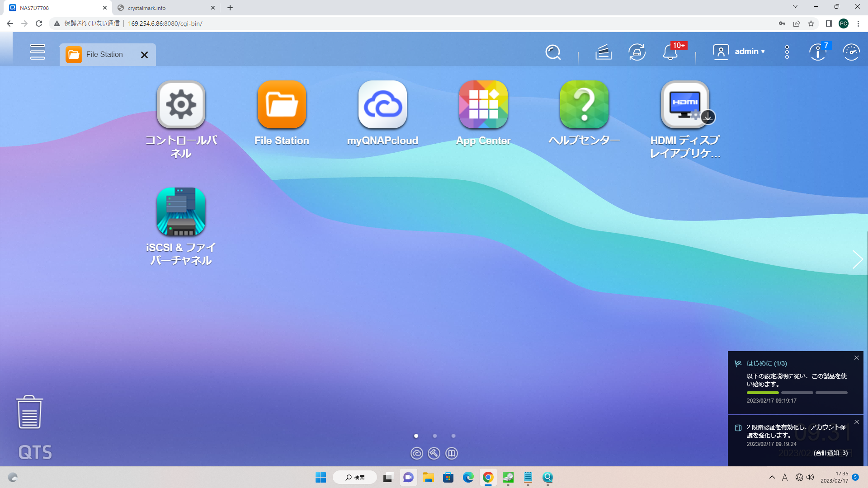Click the Windows taskbar 検索 box

coord(355,478)
